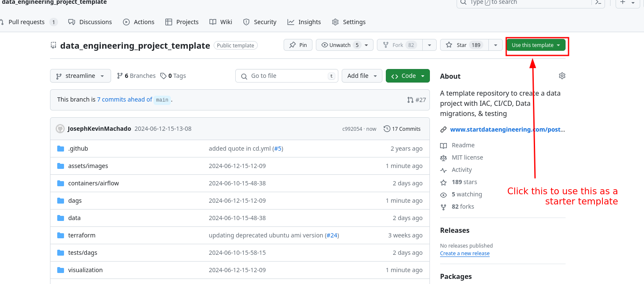The width and height of the screenshot is (644, 284).
Task: Open the terraform folder
Action: point(82,235)
